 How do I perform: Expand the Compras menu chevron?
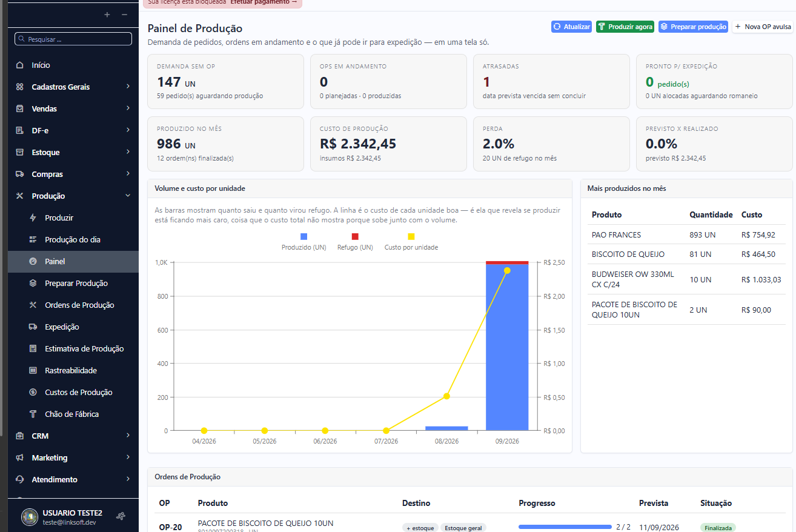[x=128, y=174]
